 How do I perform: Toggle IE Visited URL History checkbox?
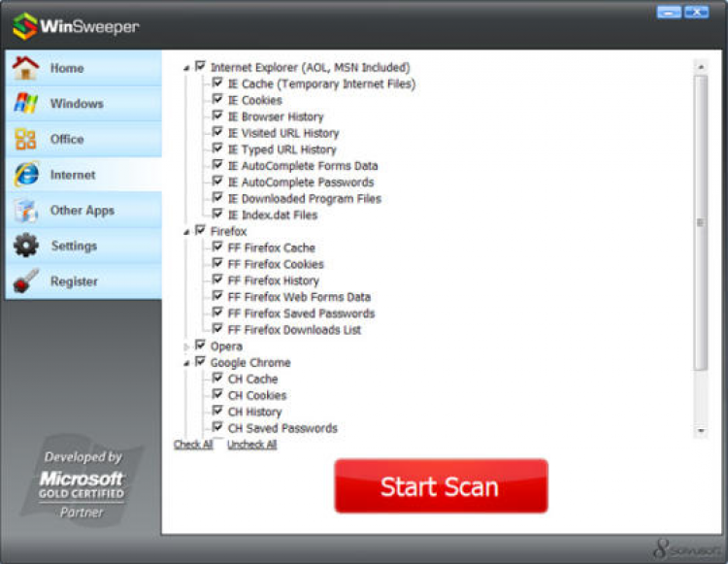pyautogui.click(x=217, y=132)
